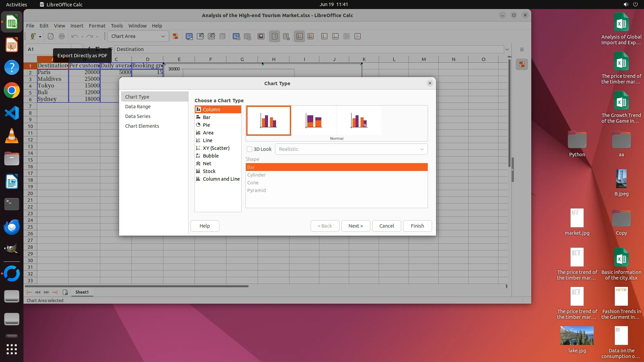This screenshot has height=362, width=644.
Task: Pick the Stock chart type
Action: [209, 171]
